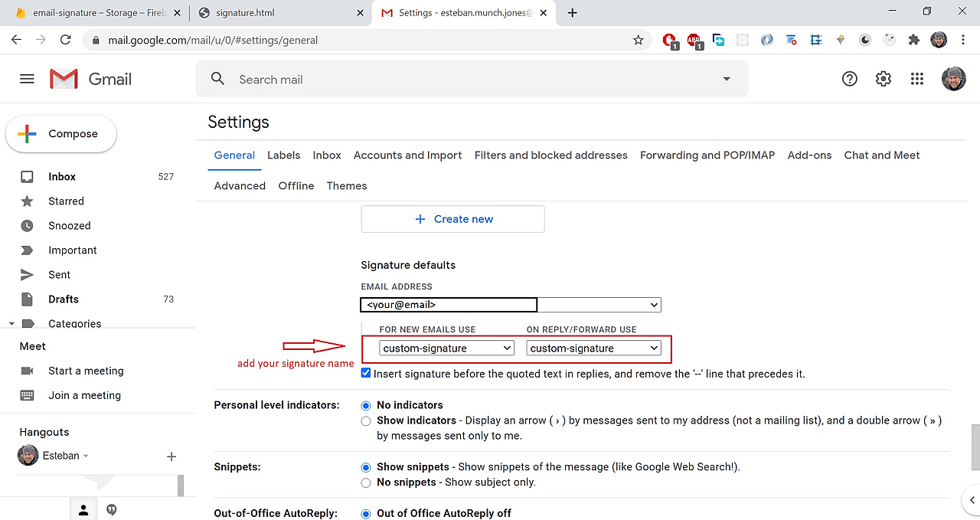Open the FOR NEW EMAILS USE dropdown
The image size is (980, 520).
tap(446, 348)
